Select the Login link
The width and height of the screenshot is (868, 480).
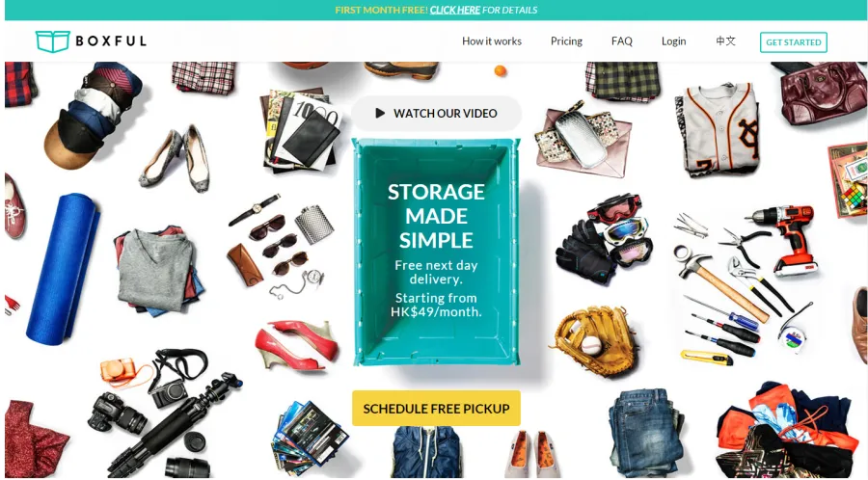[x=674, y=41]
